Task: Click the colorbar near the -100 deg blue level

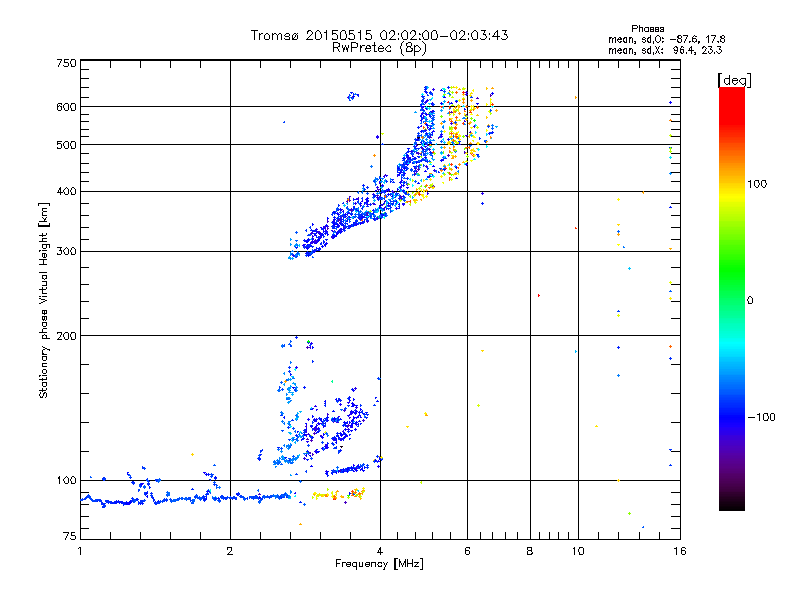Action: tap(732, 417)
